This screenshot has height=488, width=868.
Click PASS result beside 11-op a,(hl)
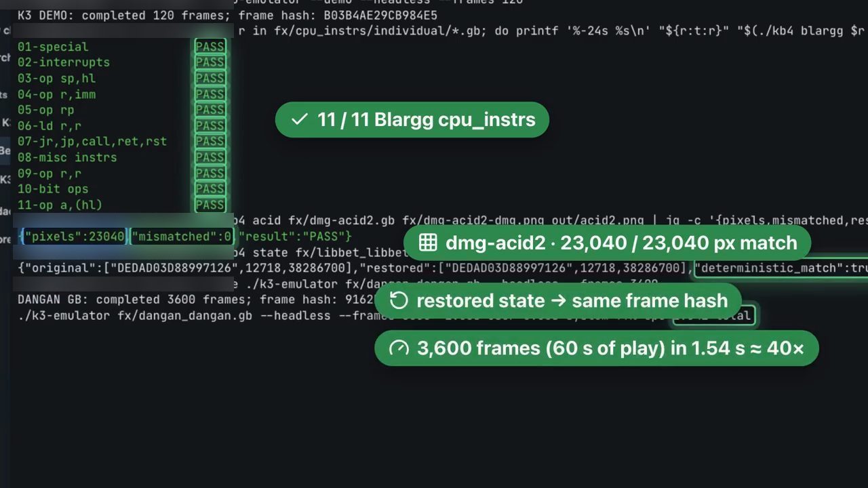(210, 205)
